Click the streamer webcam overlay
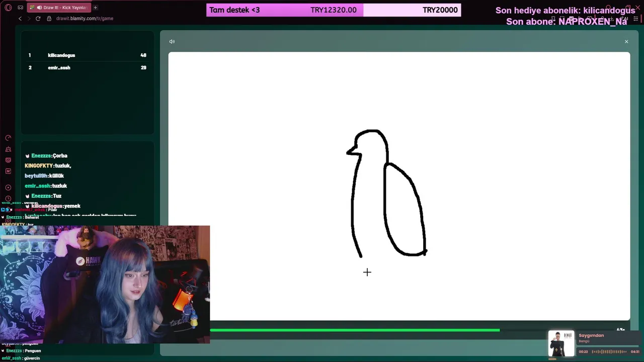The width and height of the screenshot is (644, 362). pyautogui.click(x=105, y=285)
